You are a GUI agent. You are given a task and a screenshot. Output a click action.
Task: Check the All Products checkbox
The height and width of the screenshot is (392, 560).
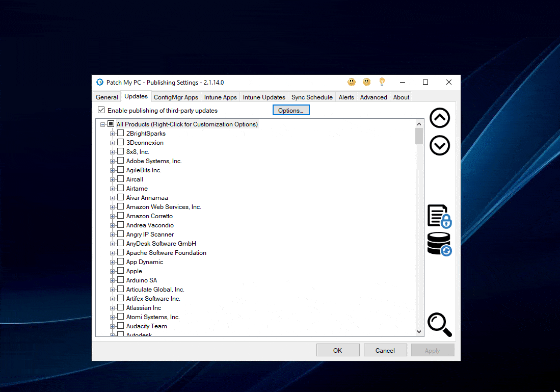click(111, 124)
